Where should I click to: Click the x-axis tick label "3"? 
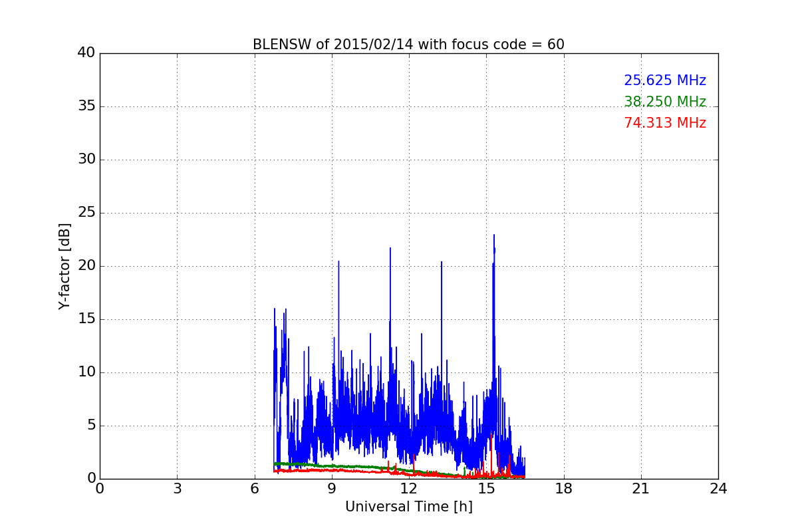point(177,489)
